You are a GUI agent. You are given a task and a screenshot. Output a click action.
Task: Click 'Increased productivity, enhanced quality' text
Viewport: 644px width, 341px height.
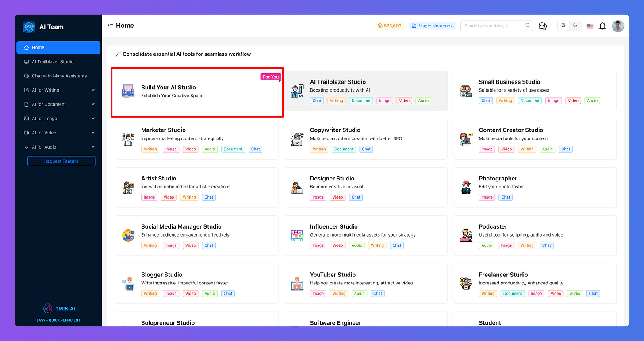[521, 283]
